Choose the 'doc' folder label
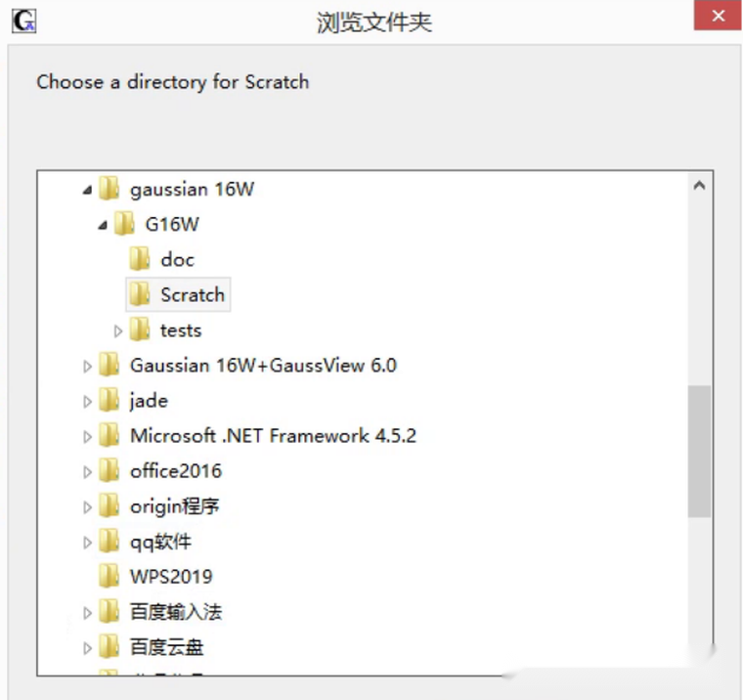Image resolution: width=743 pixels, height=700 pixels. tap(177, 260)
